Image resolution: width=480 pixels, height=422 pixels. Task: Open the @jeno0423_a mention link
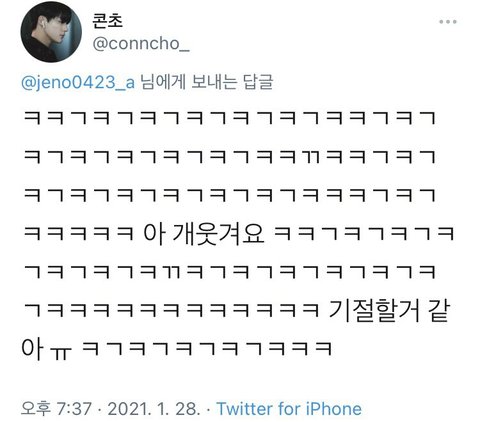pyautogui.click(x=78, y=82)
